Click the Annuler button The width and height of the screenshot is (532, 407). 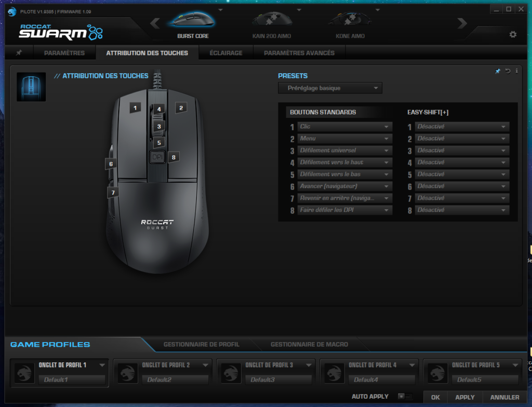[x=504, y=397]
